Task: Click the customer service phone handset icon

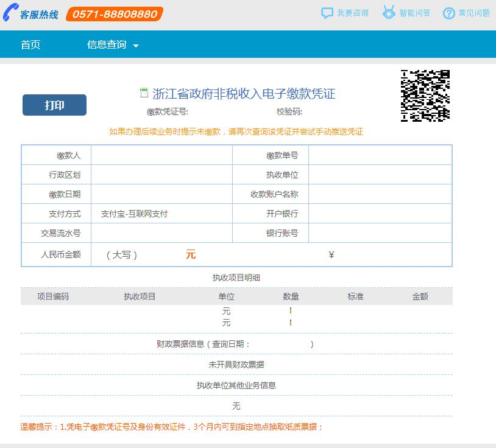Action: click(x=10, y=13)
